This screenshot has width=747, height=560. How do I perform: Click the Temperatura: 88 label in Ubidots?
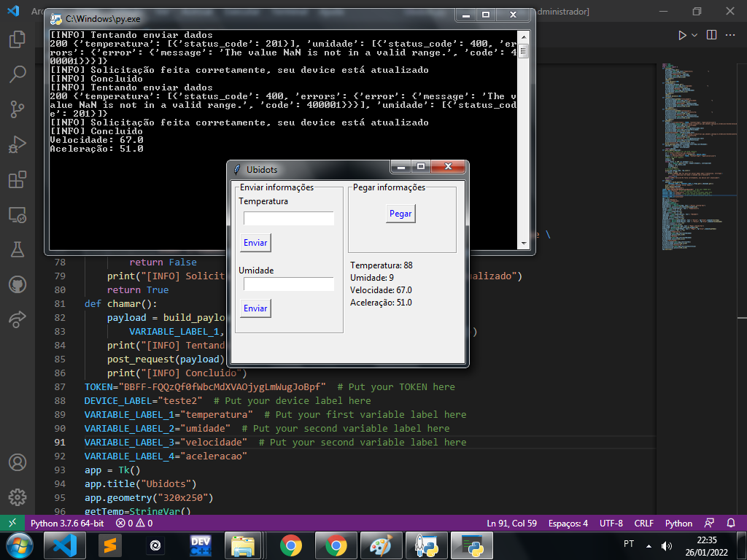[381, 265]
